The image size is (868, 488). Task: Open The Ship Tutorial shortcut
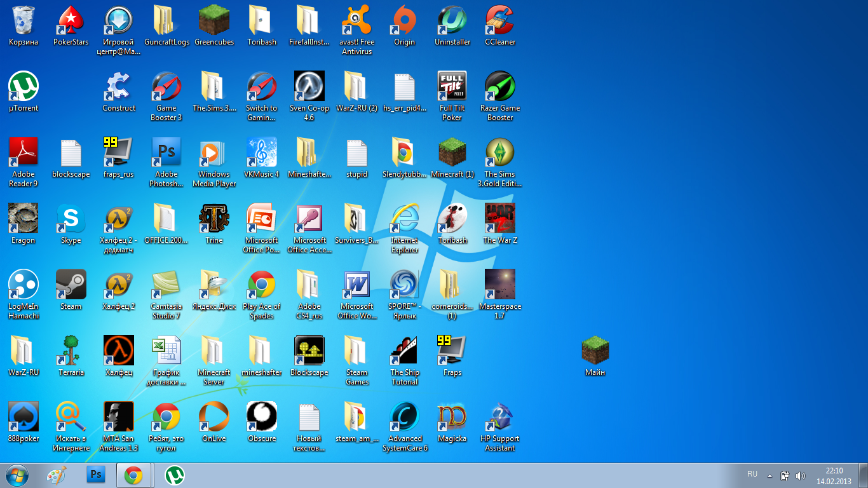(x=405, y=351)
